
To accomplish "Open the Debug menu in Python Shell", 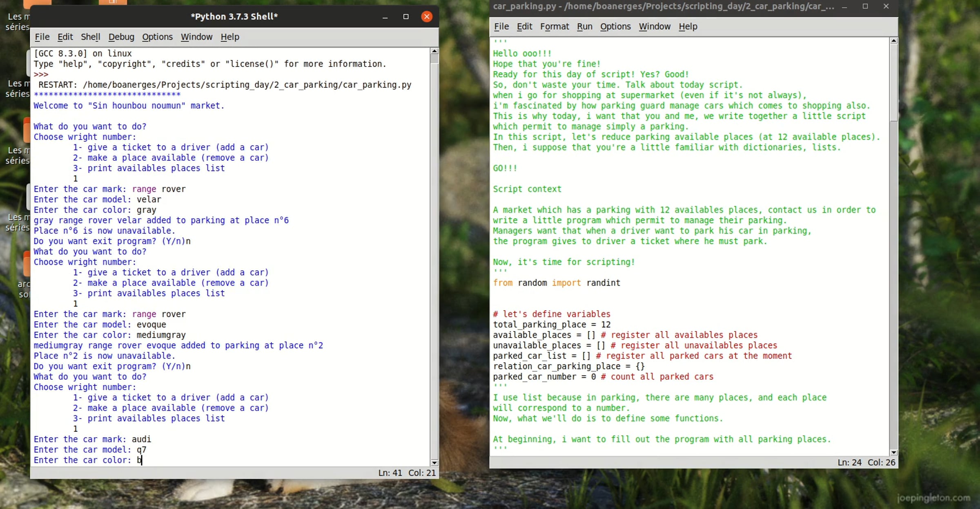I will (121, 37).
